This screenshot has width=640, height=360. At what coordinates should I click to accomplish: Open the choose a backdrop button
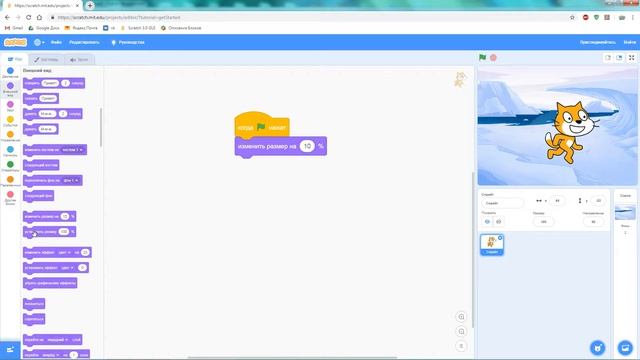(x=625, y=348)
